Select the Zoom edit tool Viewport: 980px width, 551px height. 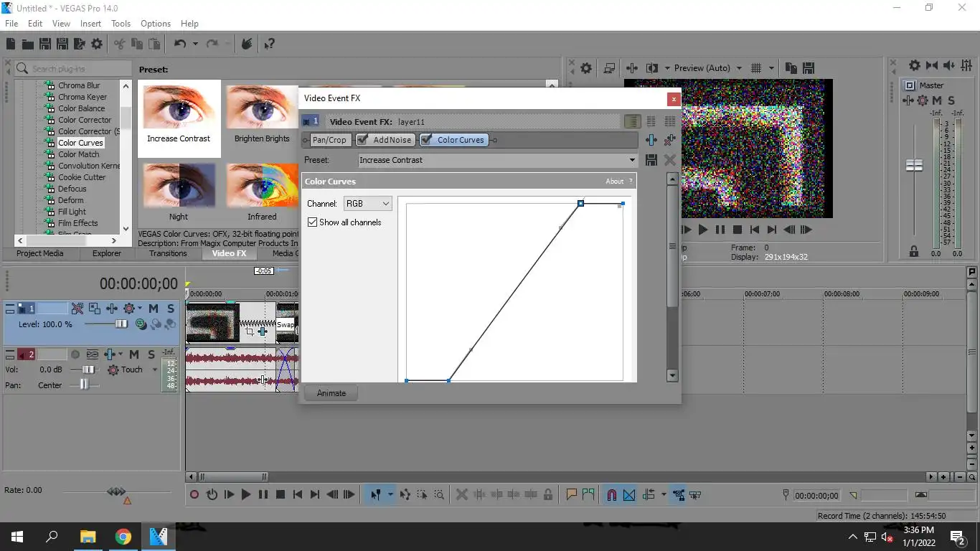pyautogui.click(x=439, y=494)
